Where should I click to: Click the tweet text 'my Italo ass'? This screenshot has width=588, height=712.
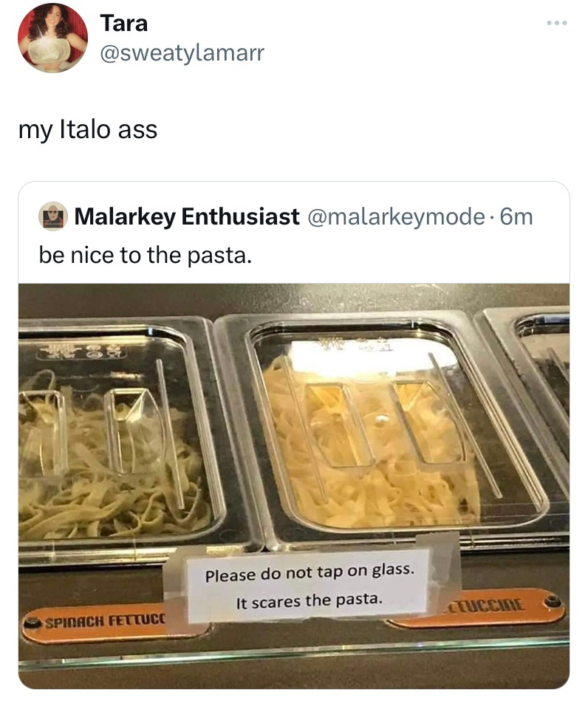coord(88,129)
